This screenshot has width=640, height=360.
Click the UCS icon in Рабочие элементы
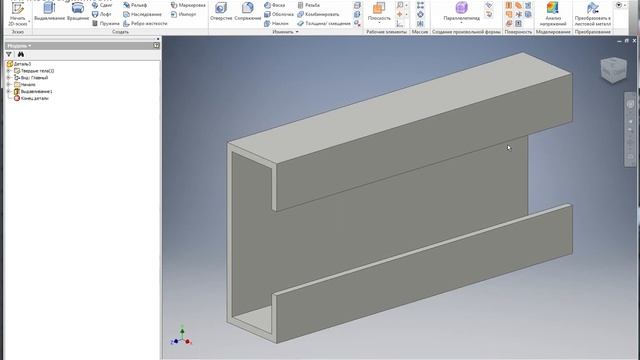point(400,24)
